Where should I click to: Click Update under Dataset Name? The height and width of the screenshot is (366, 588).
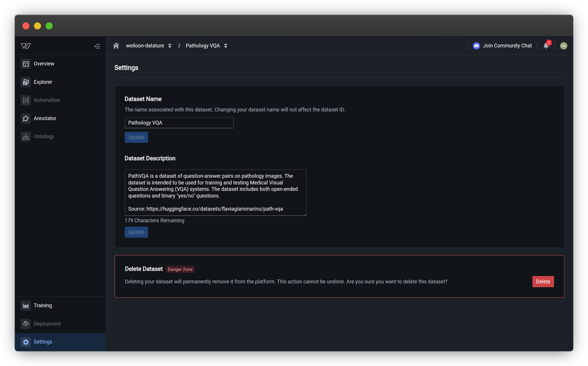(x=136, y=137)
